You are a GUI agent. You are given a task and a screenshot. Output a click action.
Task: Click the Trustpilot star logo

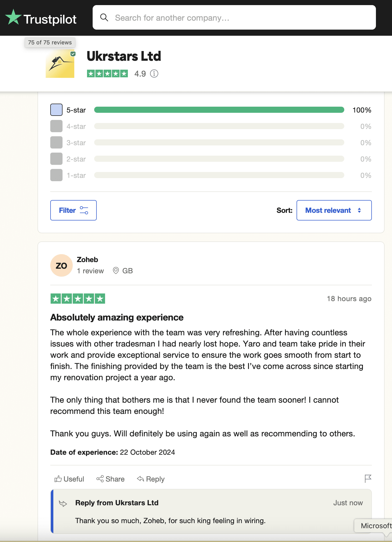point(13,17)
